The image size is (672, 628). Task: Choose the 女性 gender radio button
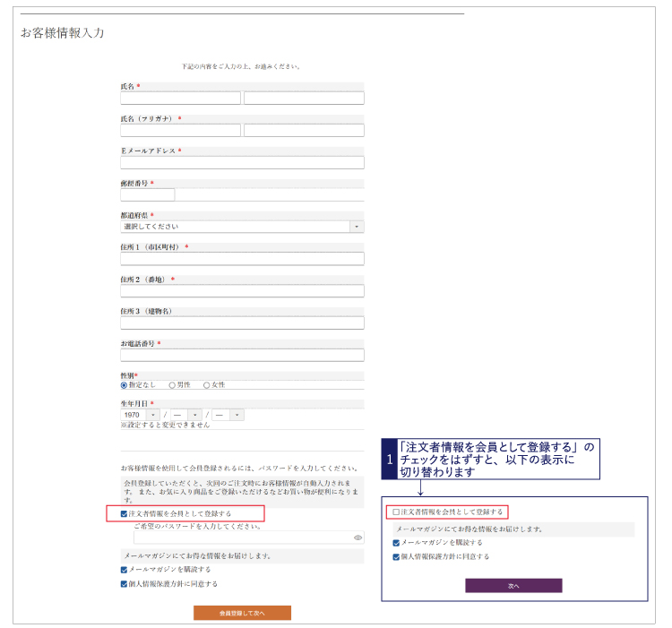pyautogui.click(x=207, y=385)
